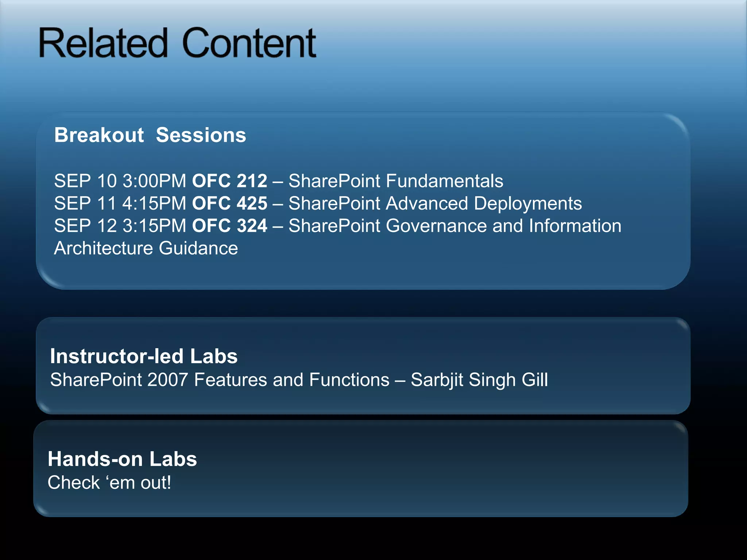
Task: Click the OFC 212 session code
Action: point(229,181)
